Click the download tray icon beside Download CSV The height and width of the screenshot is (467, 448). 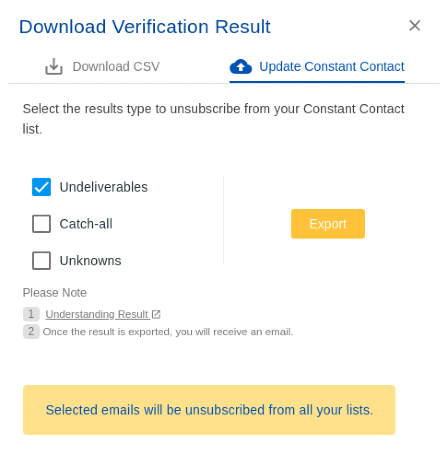[54, 66]
